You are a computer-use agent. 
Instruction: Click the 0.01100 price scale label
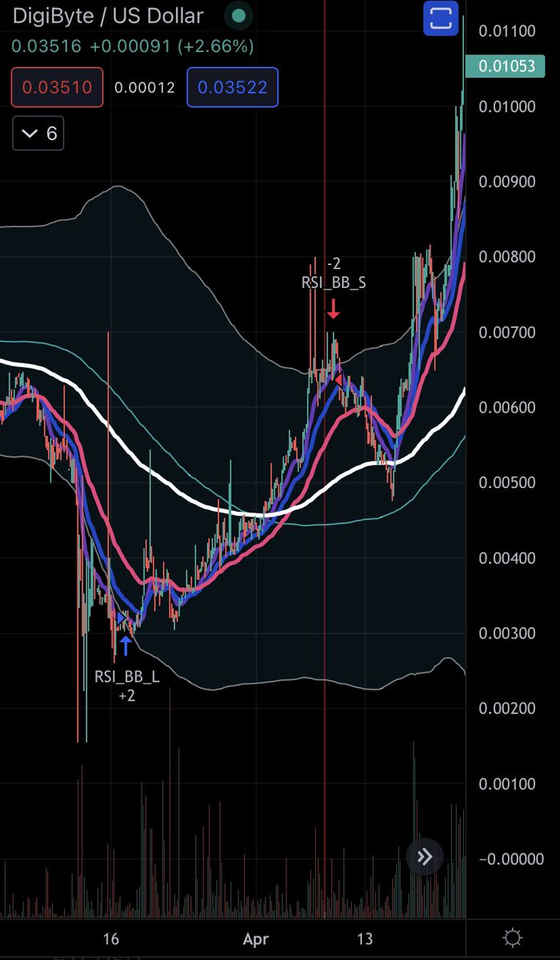(506, 31)
